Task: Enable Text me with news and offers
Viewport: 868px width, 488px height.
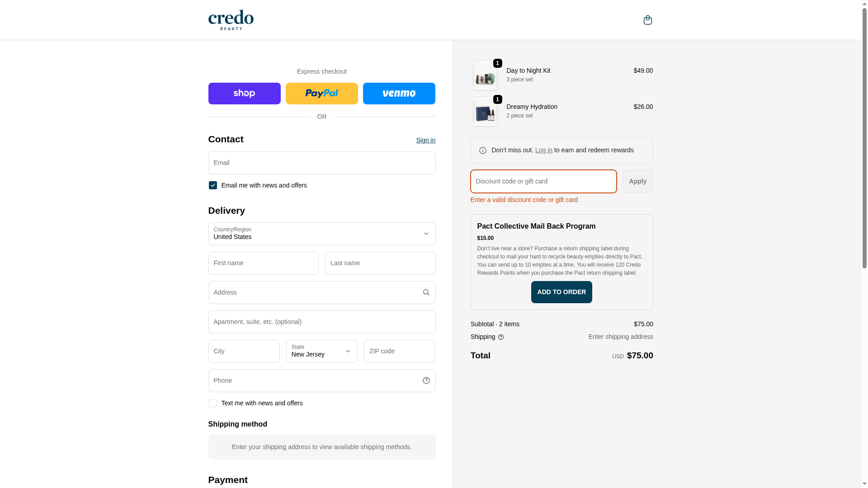Action: click(213, 403)
